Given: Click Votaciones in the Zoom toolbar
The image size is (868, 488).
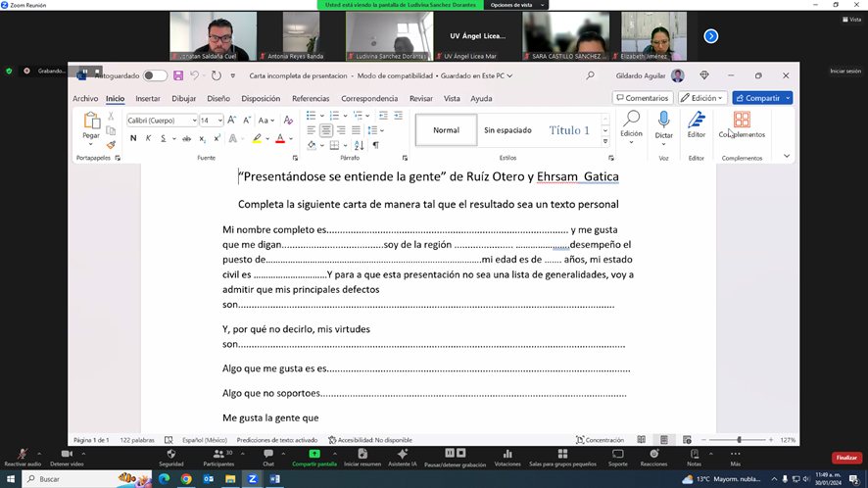Looking at the screenshot, I should [507, 455].
